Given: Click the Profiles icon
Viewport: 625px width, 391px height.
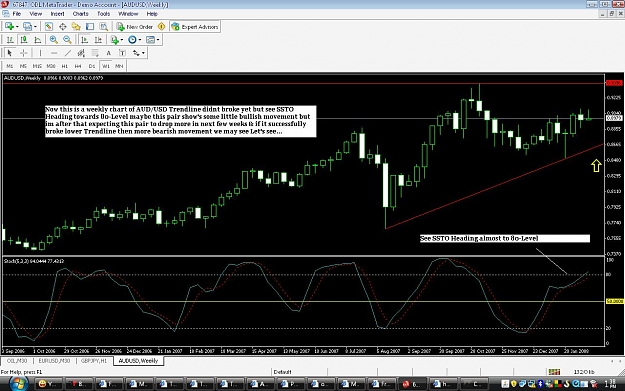Looking at the screenshot, I should [27, 27].
